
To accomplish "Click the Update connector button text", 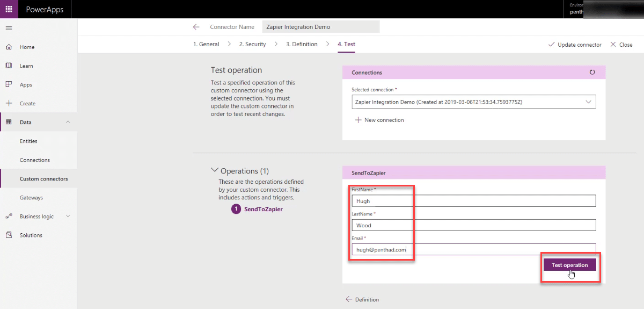I will coord(580,45).
